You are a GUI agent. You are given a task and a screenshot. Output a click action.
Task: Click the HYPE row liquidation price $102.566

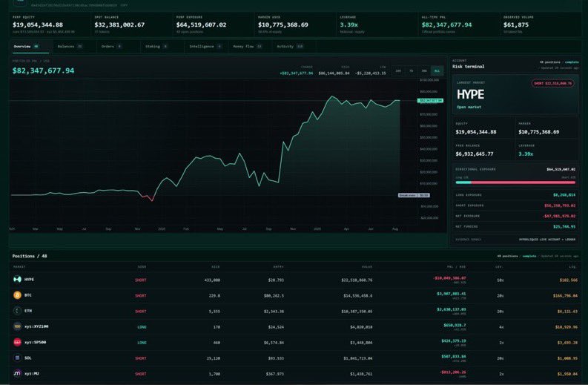569,280
